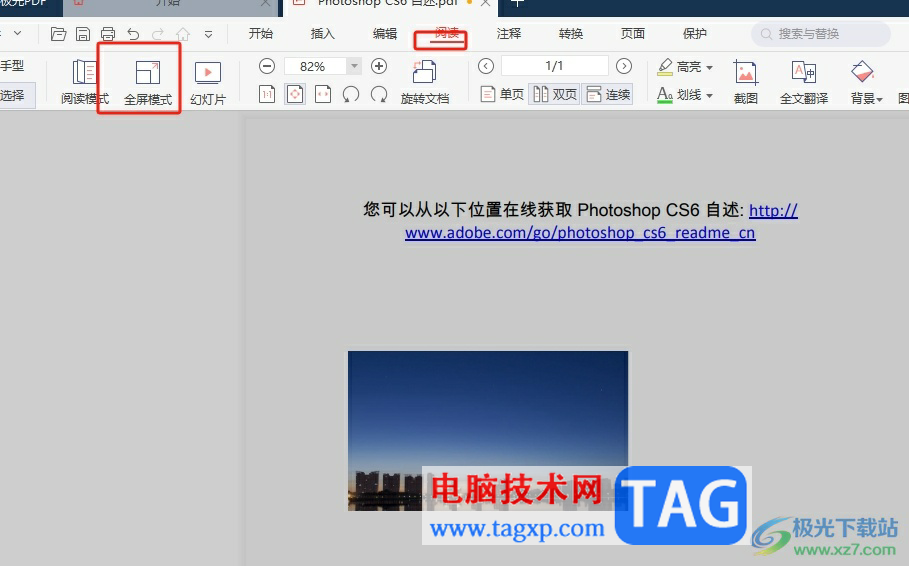909x566 pixels.
Task: Open the zoom percentage dropdown arrow
Action: [x=354, y=66]
